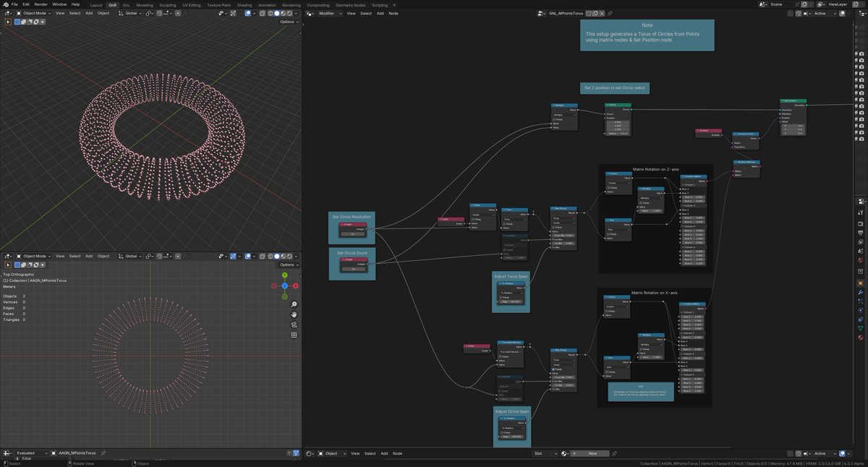Switch to the Shading workspace tab
Screen dimensions: 868x467
click(x=244, y=4)
